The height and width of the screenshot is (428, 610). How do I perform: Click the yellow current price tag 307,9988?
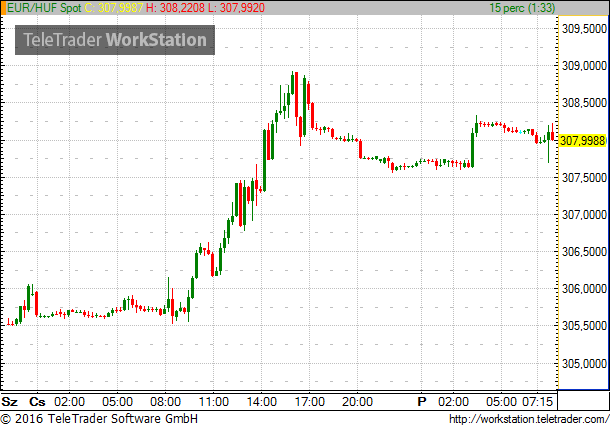[583, 140]
